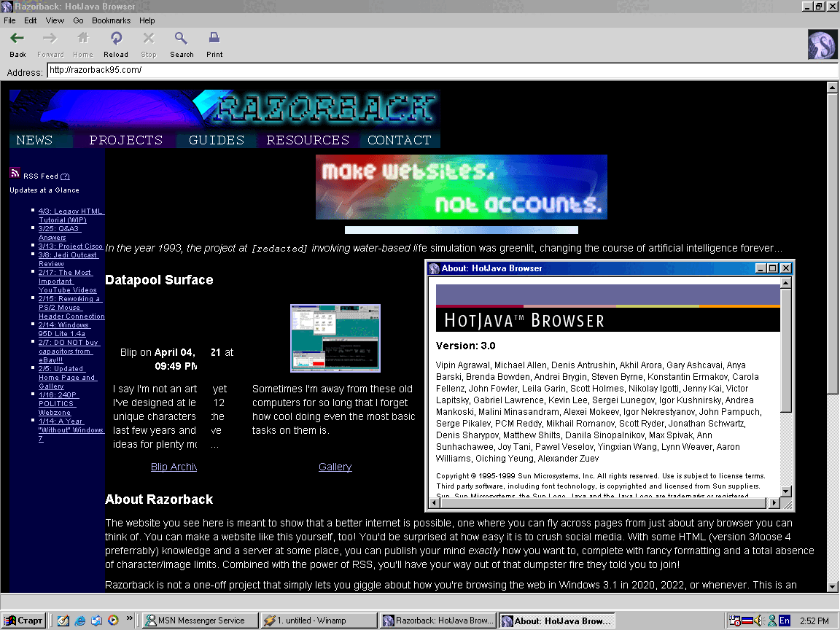
Task: Open the View menu
Action: coord(55,20)
